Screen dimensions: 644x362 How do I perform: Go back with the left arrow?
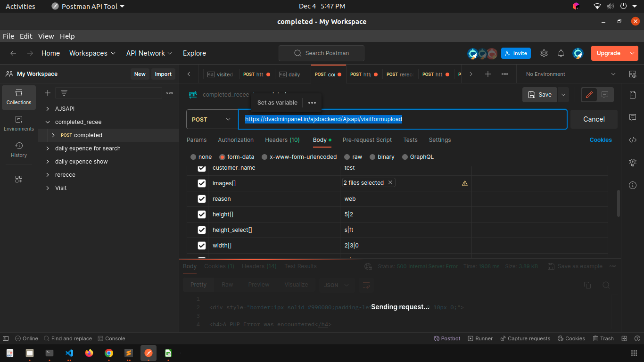click(x=13, y=53)
